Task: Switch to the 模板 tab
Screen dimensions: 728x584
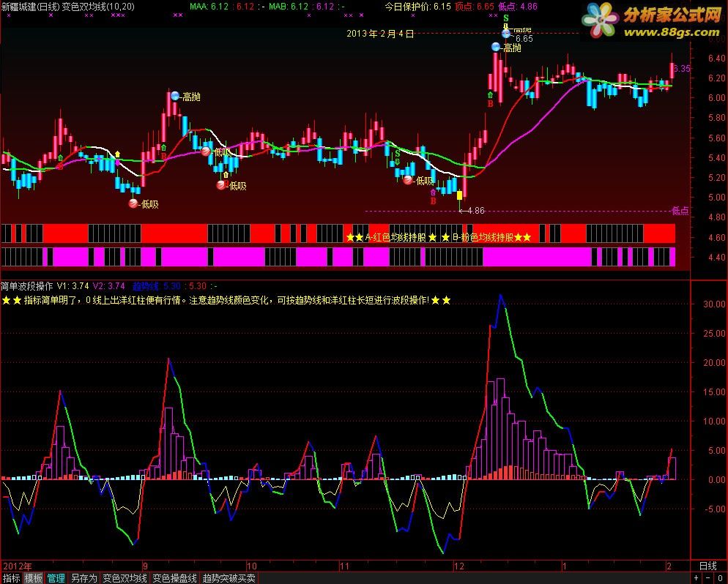Action: point(34,578)
